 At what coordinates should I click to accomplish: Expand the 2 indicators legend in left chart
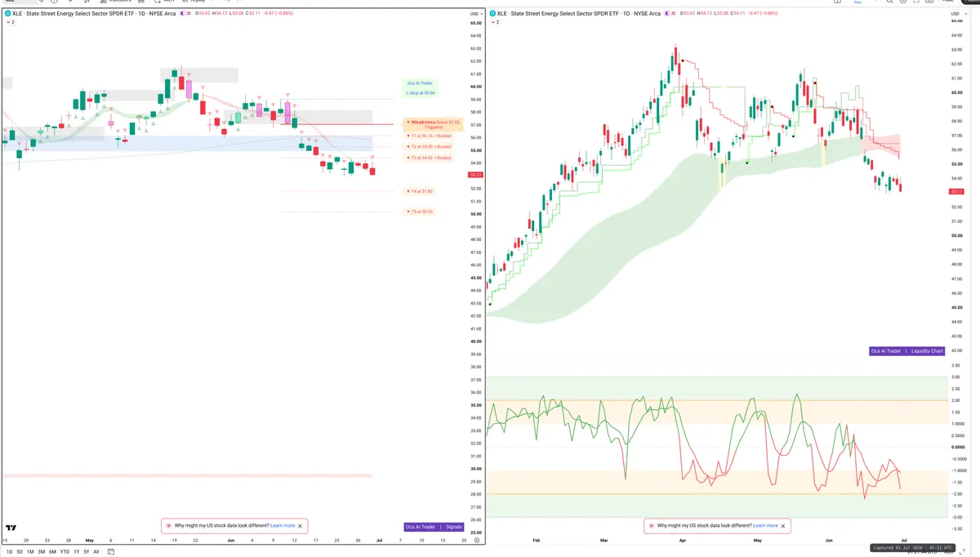pos(10,22)
